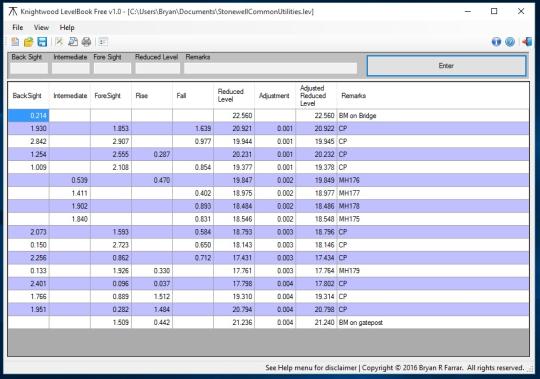Select the 1.639 fall cell
This screenshot has height=379, width=540.
193,128
